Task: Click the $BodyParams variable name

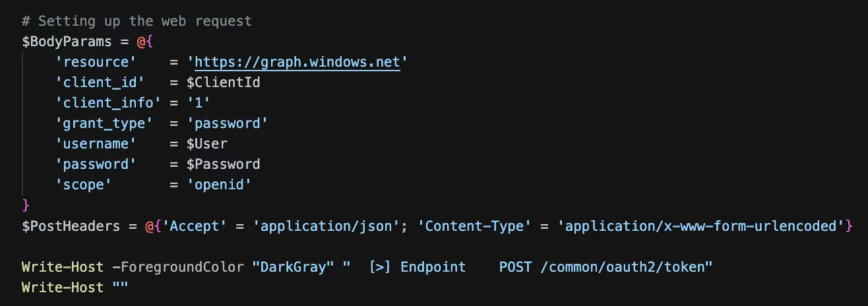Action: click(67, 42)
